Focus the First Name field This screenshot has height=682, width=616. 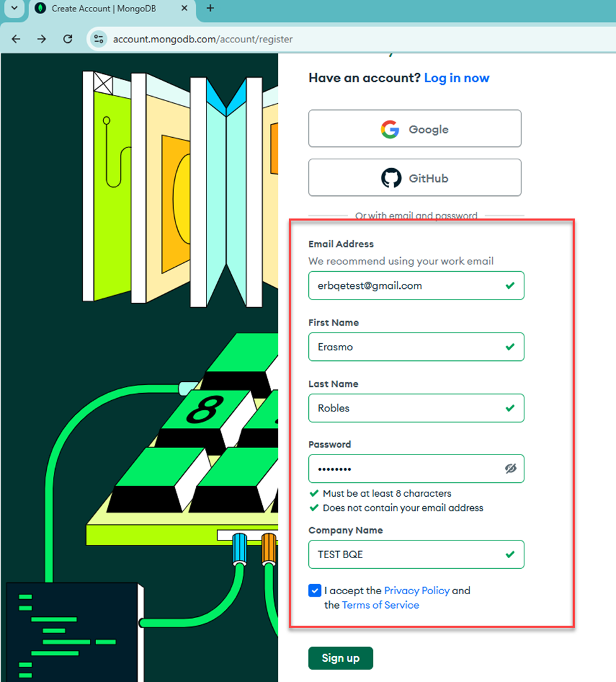click(416, 346)
